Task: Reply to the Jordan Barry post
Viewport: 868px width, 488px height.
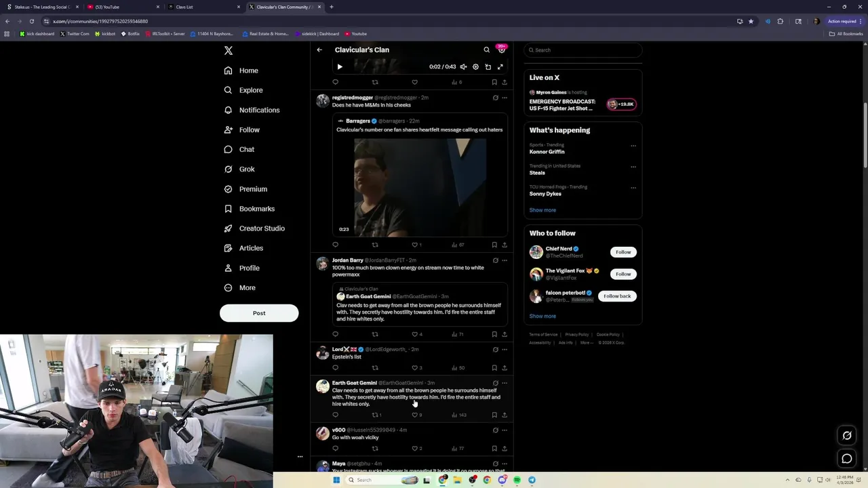Action: (335, 334)
